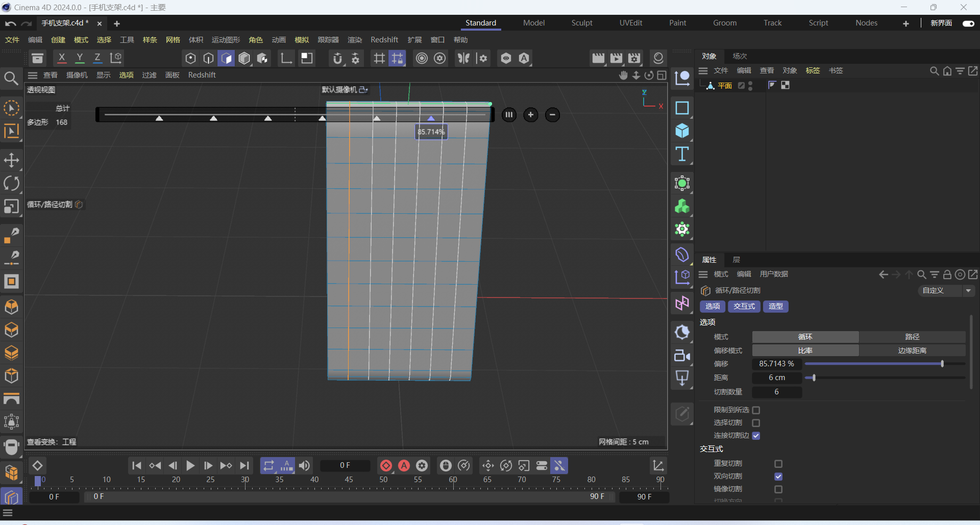Choose 边缘距离 offset mode
The height and width of the screenshot is (525, 980).
coord(912,351)
